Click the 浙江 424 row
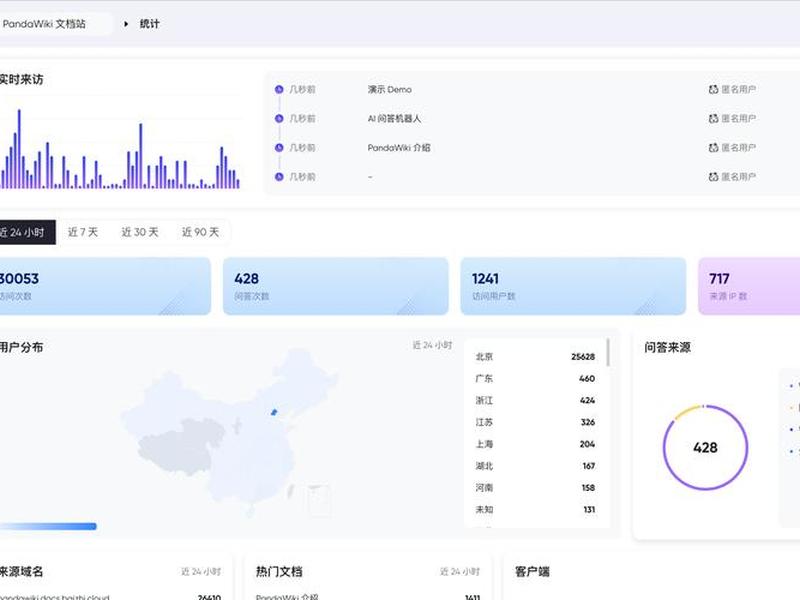This screenshot has width=800, height=600. pos(535,401)
